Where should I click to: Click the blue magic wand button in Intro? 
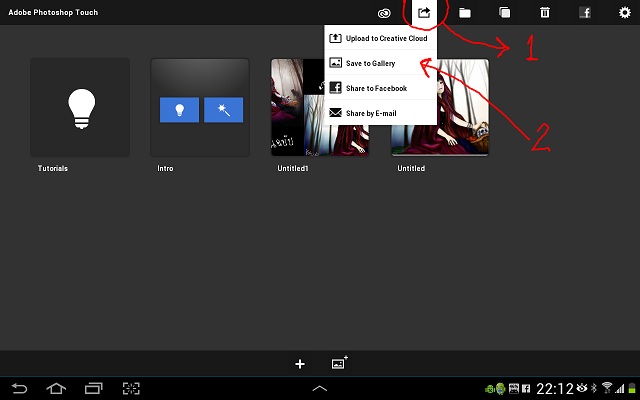pyautogui.click(x=223, y=110)
